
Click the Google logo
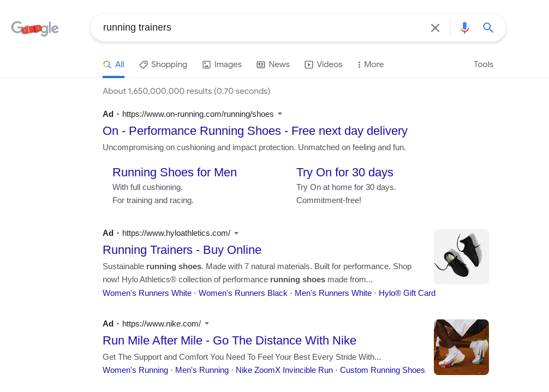click(35, 28)
